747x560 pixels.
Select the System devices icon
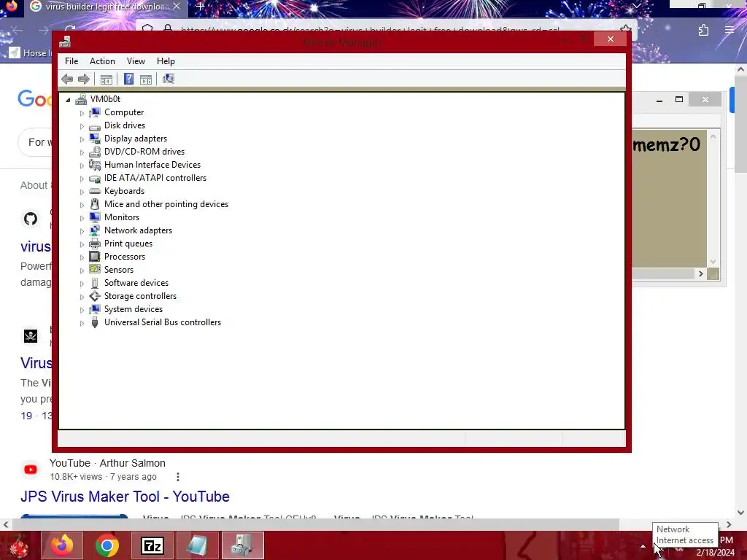95,309
